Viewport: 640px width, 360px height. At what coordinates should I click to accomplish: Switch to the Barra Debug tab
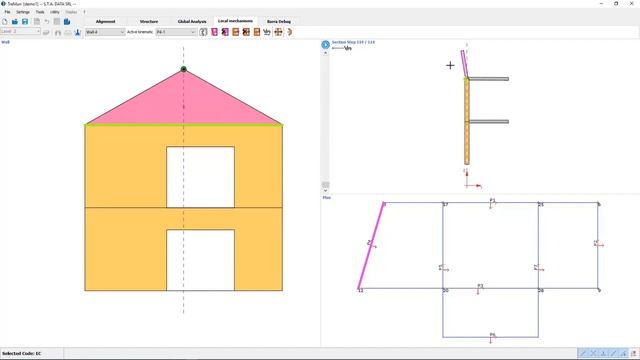tap(279, 21)
